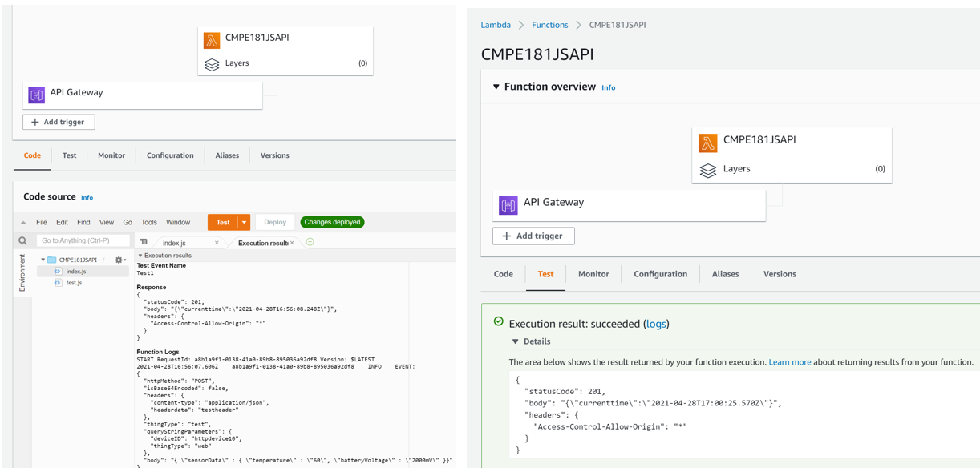Click the tab list icon beside index.js tab
Image resolution: width=980 pixels, height=468 pixels.
(x=144, y=242)
